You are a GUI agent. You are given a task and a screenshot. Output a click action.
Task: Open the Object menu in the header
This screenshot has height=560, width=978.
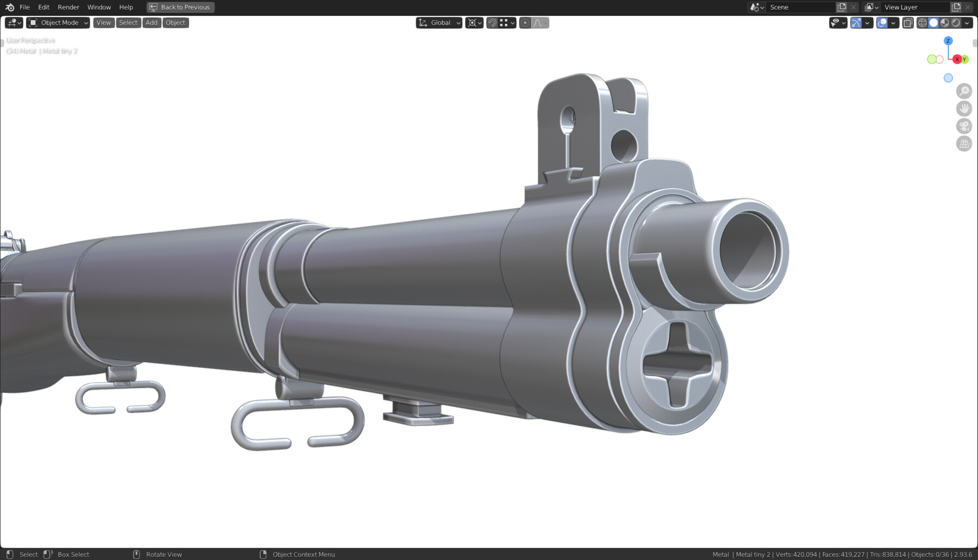[x=175, y=22]
